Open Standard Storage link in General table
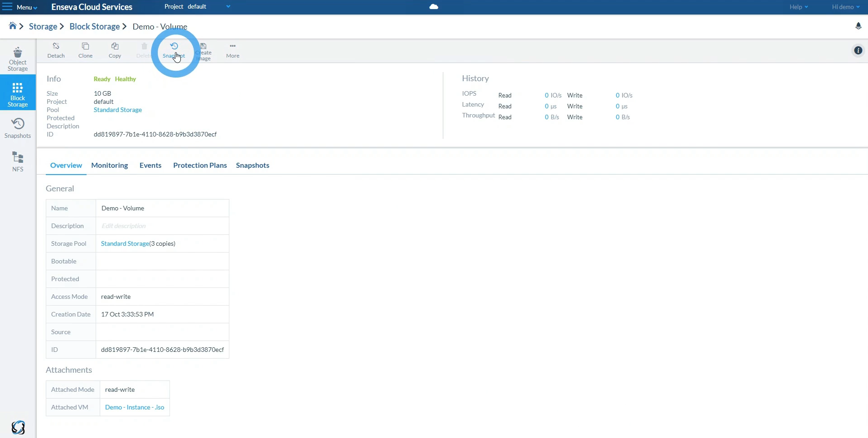Screen dimensions: 868x438 125,243
